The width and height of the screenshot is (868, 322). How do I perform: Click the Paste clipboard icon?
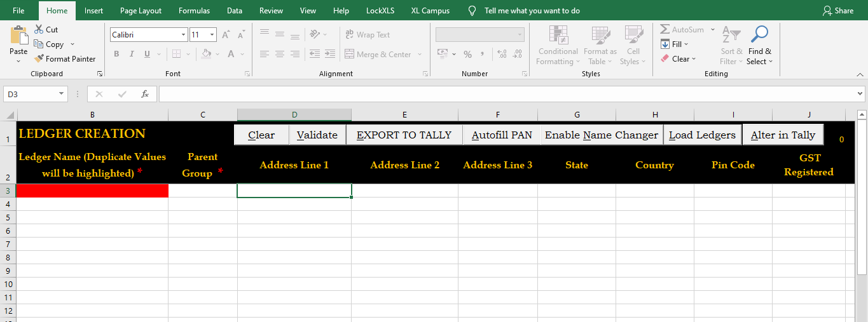18,36
